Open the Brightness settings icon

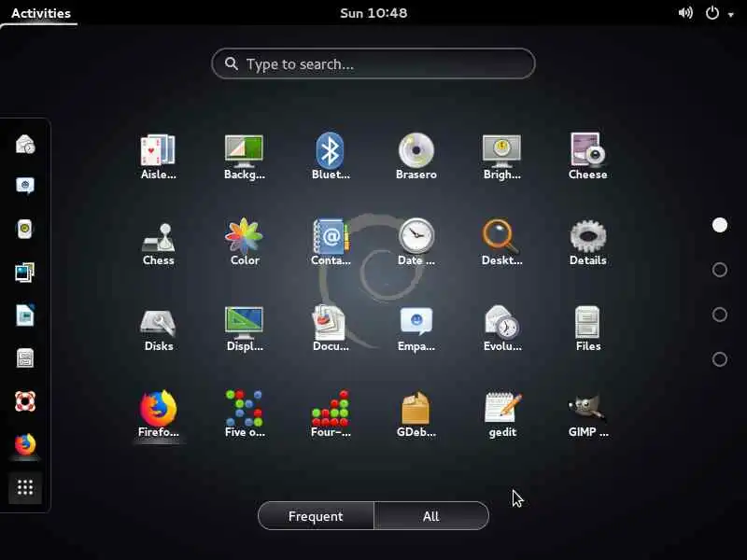(501, 156)
